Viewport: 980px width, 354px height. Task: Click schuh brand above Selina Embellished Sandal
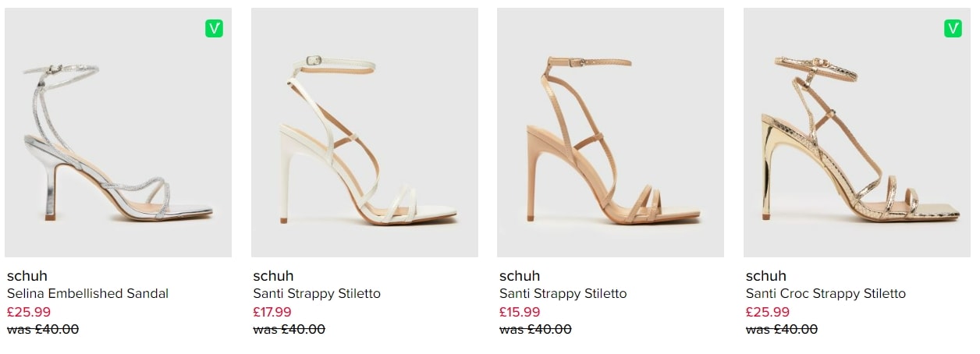(x=27, y=276)
